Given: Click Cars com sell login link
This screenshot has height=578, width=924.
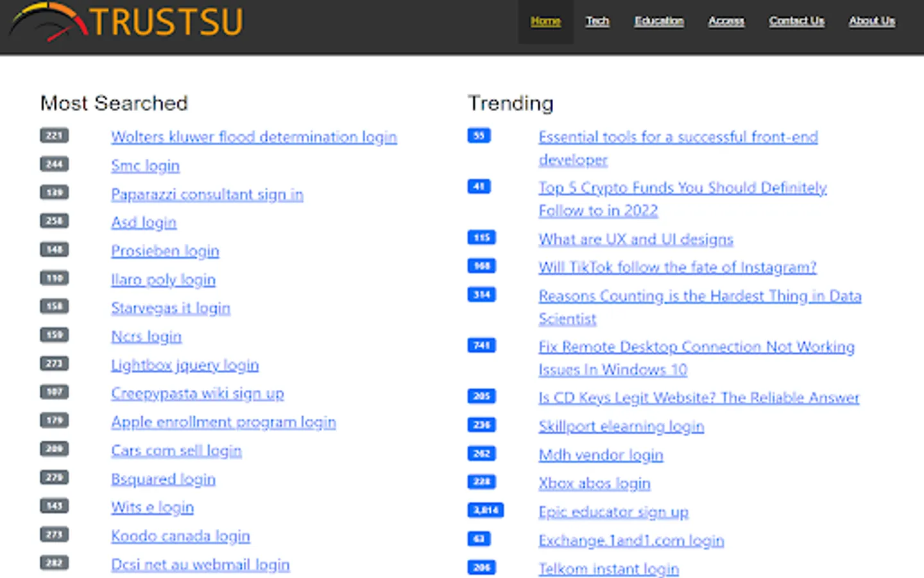Looking at the screenshot, I should point(176,450).
